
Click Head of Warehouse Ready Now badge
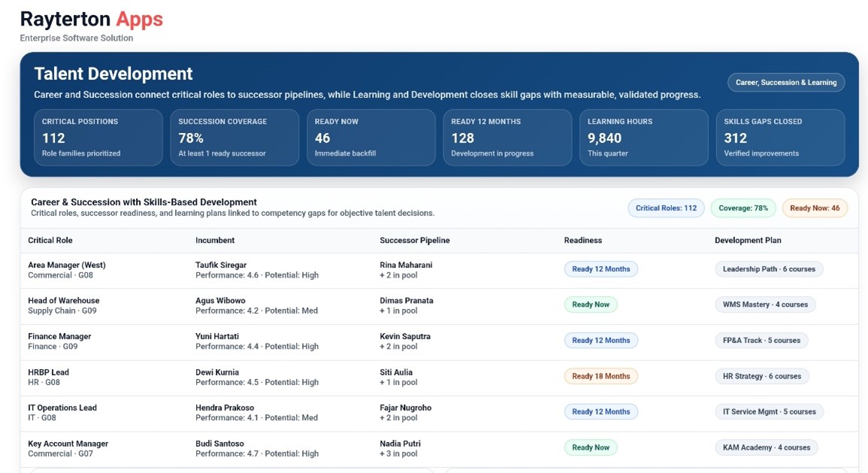point(591,305)
